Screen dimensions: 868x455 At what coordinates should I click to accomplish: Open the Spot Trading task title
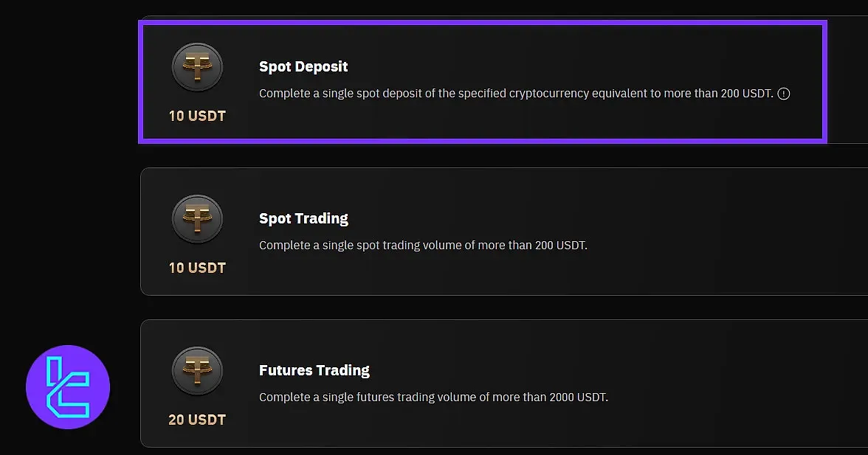point(303,218)
